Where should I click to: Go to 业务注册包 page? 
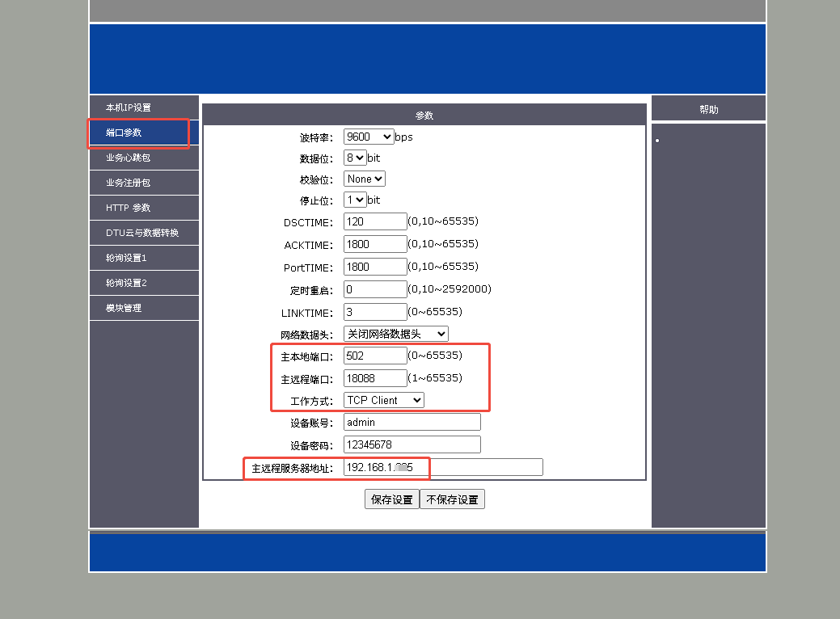[129, 183]
